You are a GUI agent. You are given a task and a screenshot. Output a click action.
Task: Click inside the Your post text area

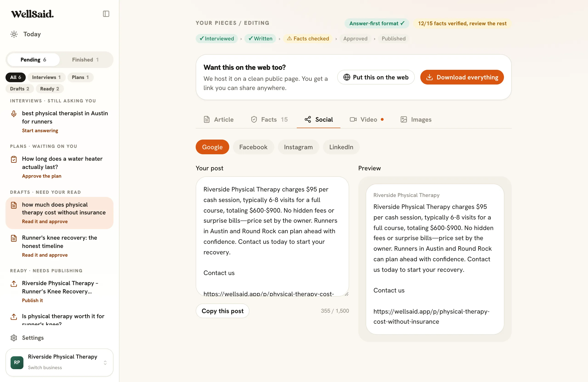[x=272, y=236]
